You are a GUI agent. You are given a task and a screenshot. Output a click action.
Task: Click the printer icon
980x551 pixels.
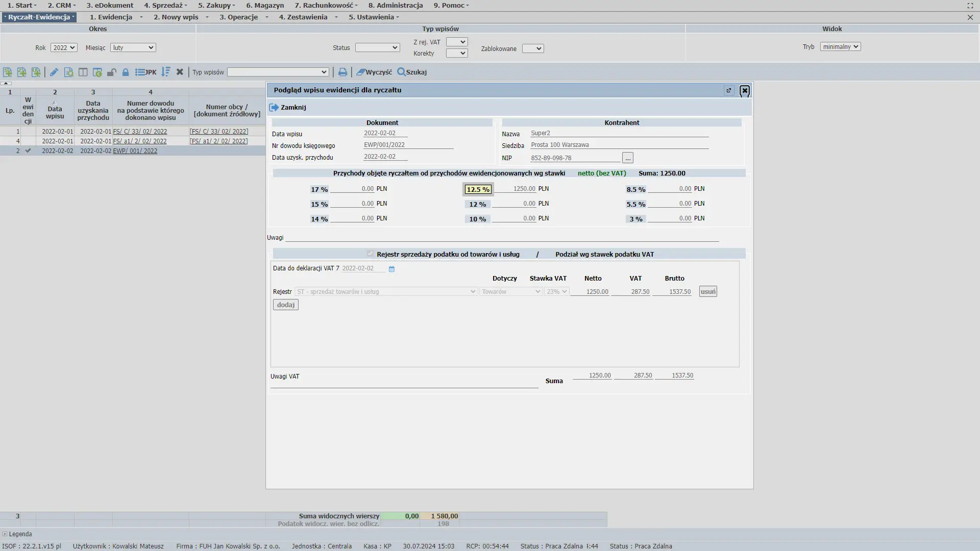pyautogui.click(x=342, y=72)
